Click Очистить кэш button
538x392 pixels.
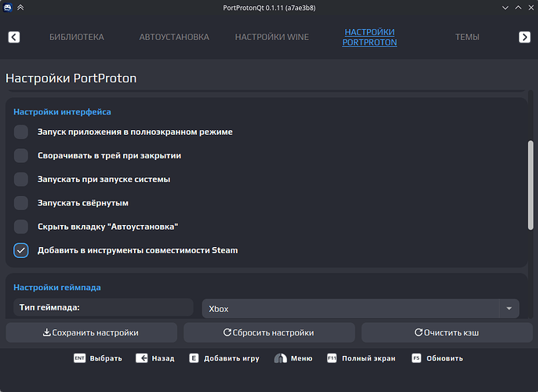[x=447, y=332]
